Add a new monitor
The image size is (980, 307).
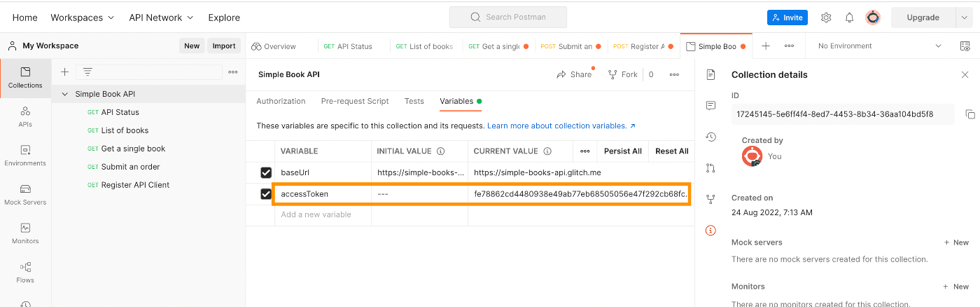click(x=956, y=287)
